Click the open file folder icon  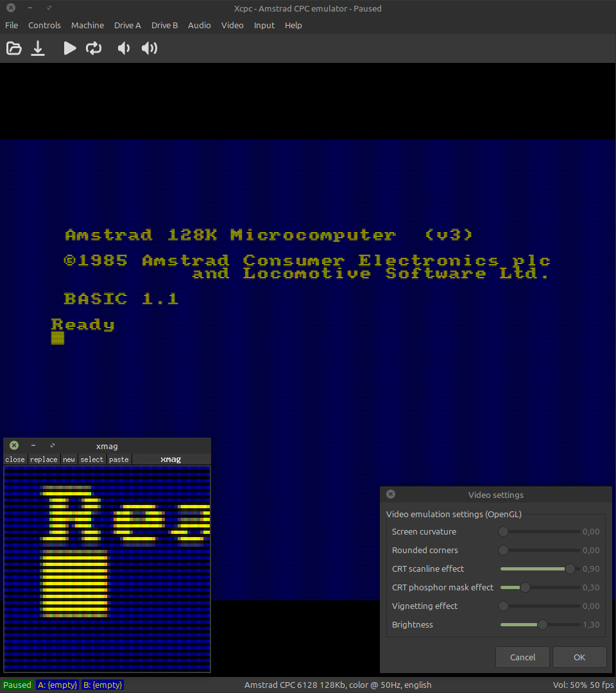pyautogui.click(x=13, y=48)
